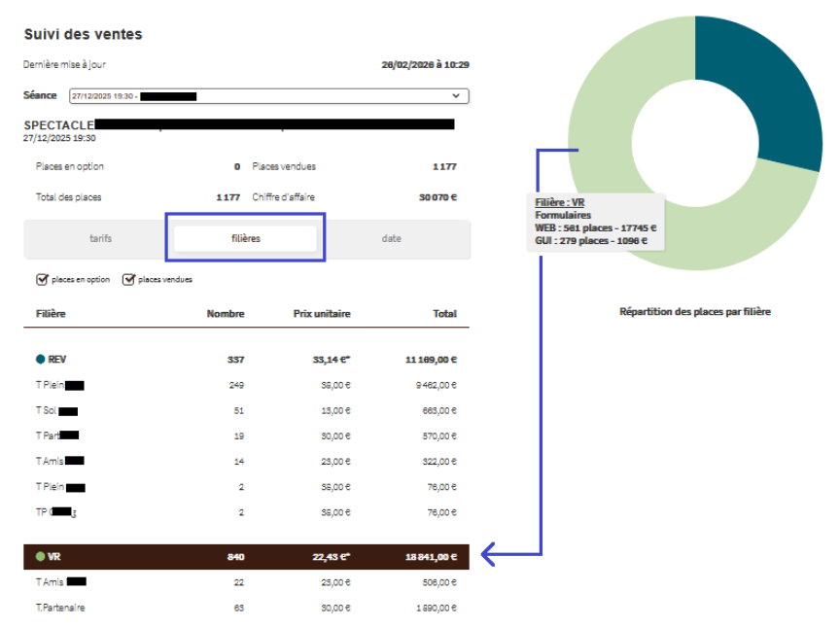This screenshot has height=627, width=840.
Task: Click the Séance dropdown chevron arrow
Action: click(x=456, y=96)
